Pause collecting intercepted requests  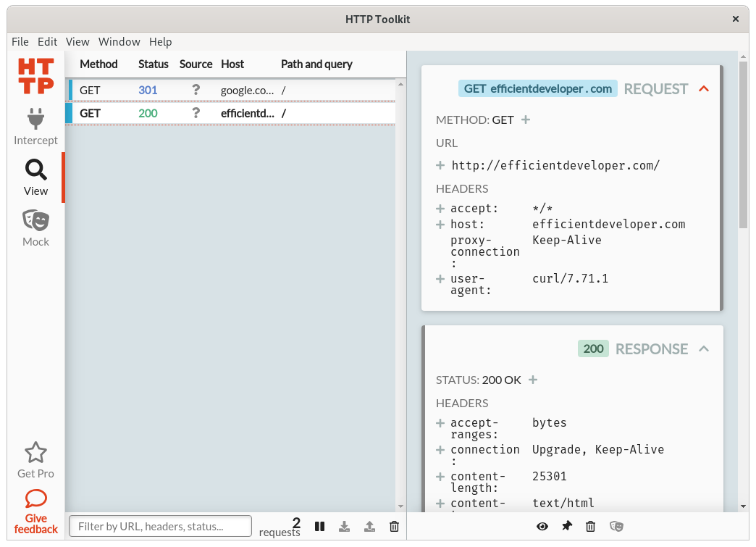pyautogui.click(x=319, y=526)
